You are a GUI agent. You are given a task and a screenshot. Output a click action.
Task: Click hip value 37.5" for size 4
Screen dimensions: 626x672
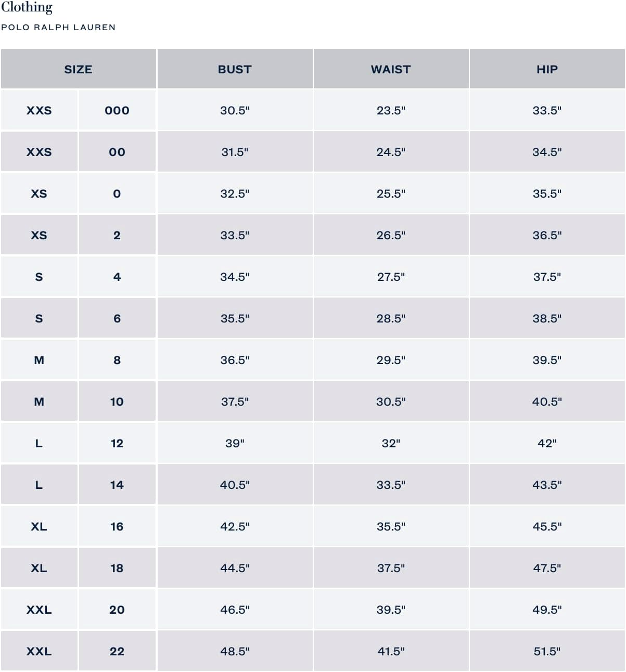pos(547,277)
